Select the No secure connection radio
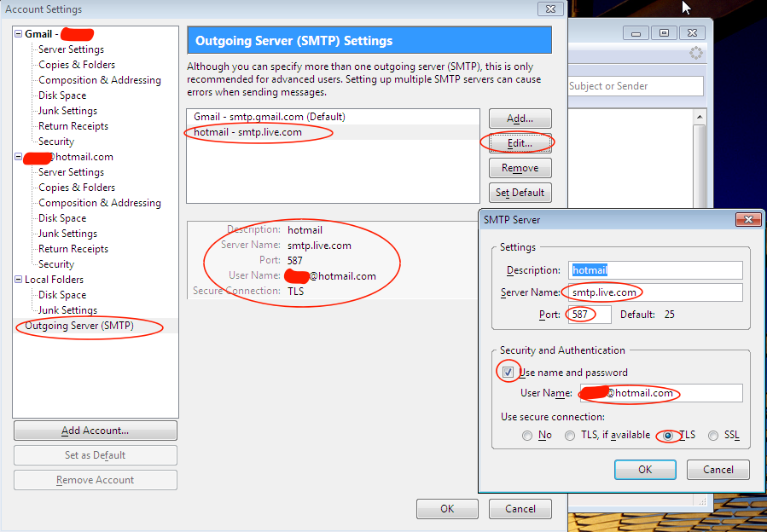Viewport: 767px width, 532px height. (x=526, y=435)
